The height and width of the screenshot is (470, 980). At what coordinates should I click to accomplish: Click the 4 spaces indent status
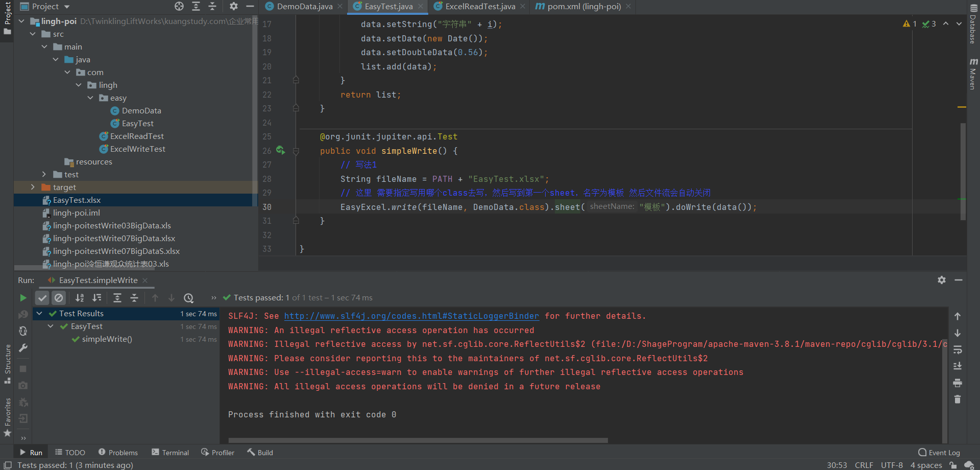(926, 465)
